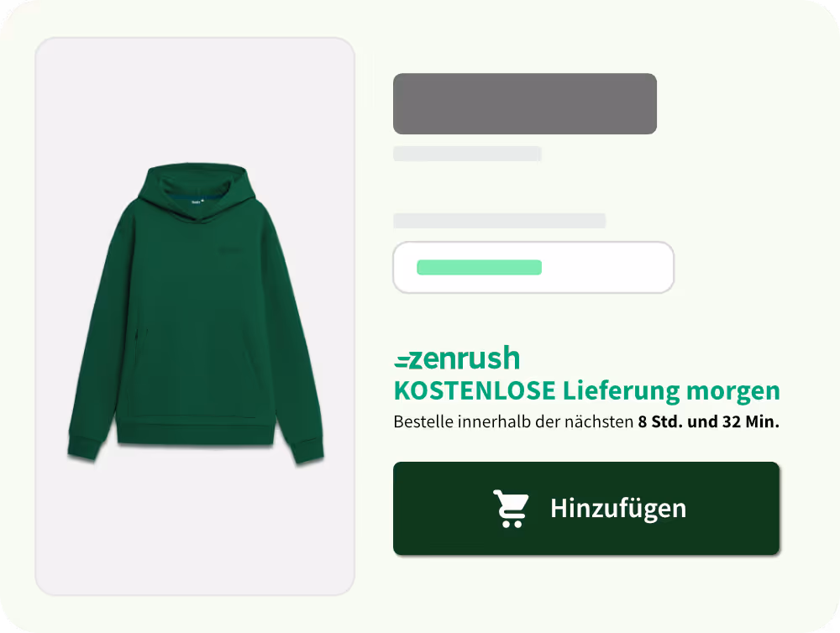Click the small chest logo on hoodie
Screen dimensions: 840x633
229,251
